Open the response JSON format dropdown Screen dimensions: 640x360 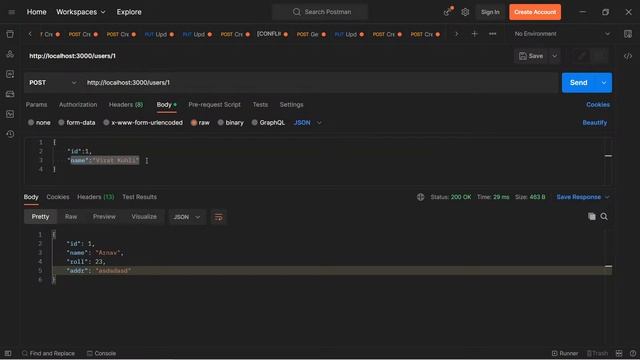[187, 217]
